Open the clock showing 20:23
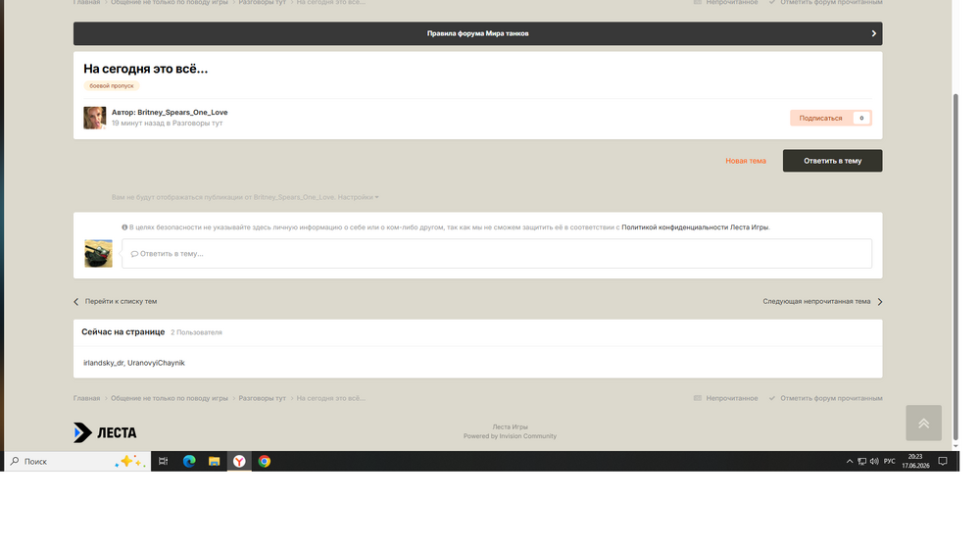This screenshot has height=551, width=980. tap(915, 462)
